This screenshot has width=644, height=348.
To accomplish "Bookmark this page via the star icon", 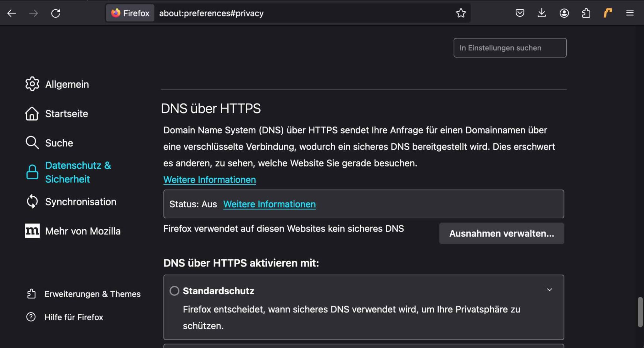I will 461,13.
